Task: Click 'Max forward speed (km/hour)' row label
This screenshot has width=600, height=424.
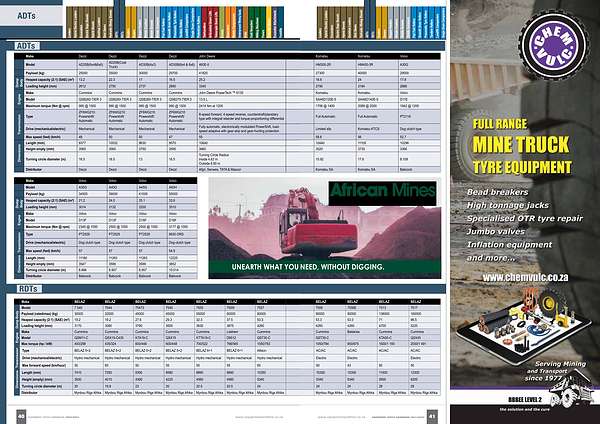Action: pos(44,365)
